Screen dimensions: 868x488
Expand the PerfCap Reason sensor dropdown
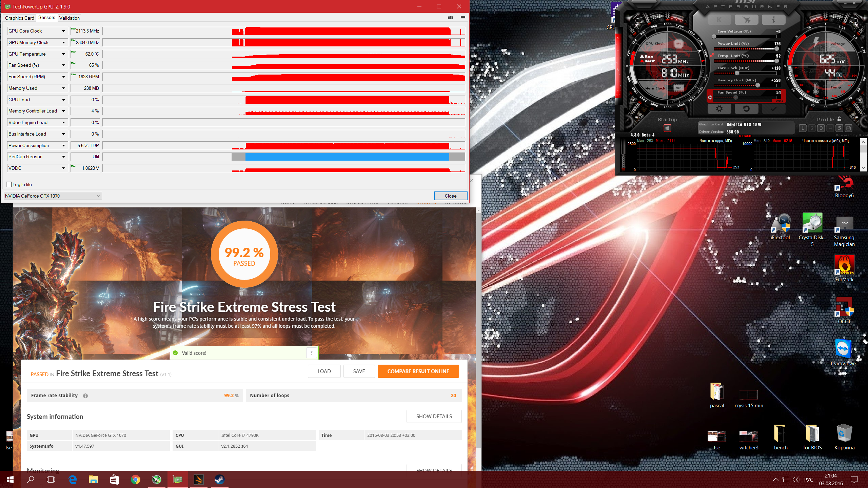63,157
